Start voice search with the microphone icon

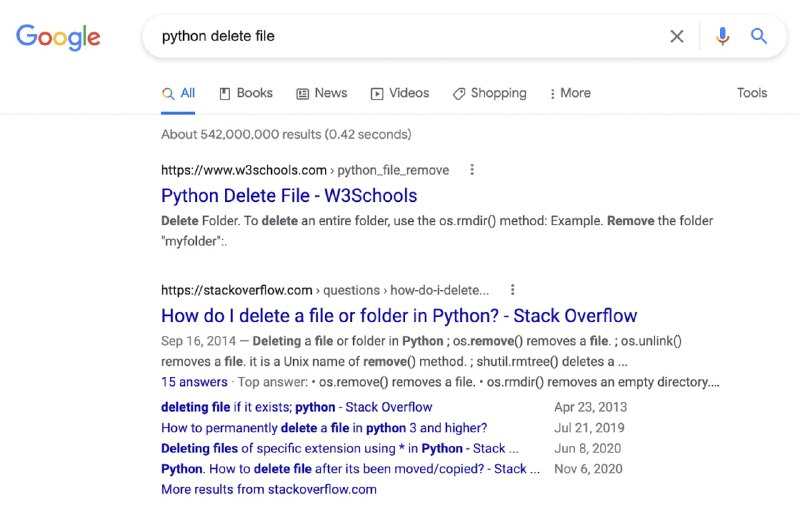(722, 36)
